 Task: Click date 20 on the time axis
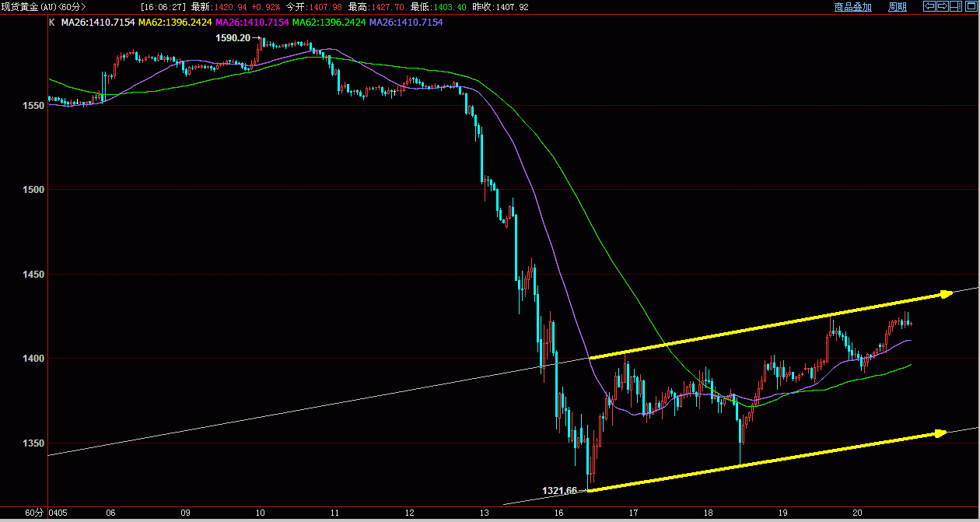tap(857, 513)
